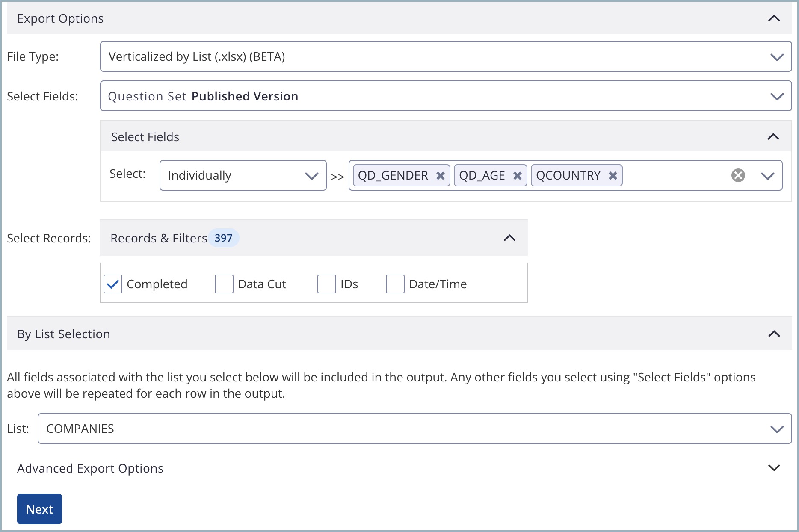Open the selected fields dropdown arrow

tap(767, 175)
